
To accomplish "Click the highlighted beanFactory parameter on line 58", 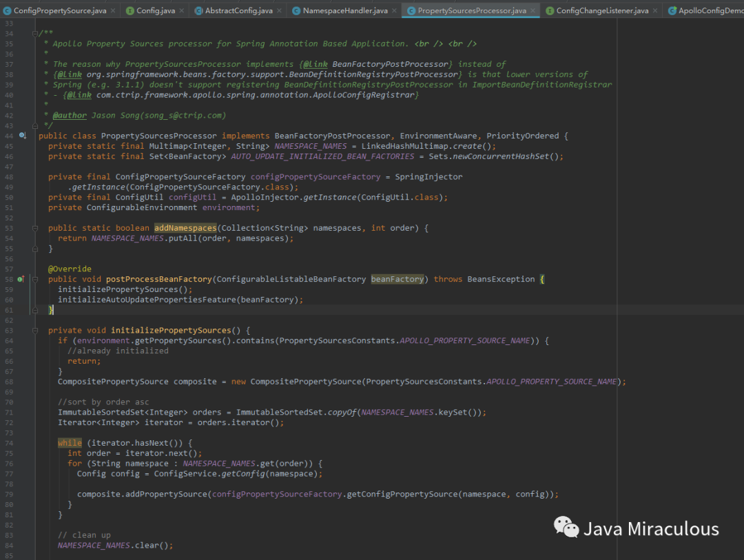I will coord(397,279).
